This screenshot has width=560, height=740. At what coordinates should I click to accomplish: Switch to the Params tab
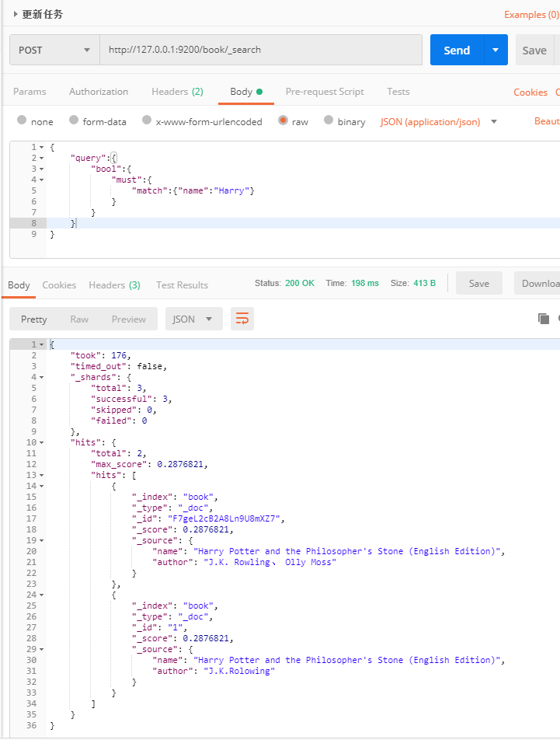(30, 92)
